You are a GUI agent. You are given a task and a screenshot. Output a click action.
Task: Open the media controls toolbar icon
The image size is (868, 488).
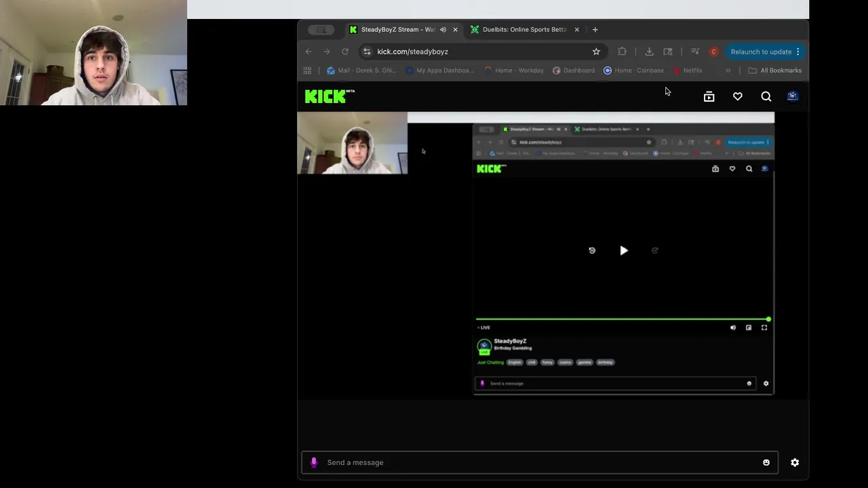pos(695,52)
